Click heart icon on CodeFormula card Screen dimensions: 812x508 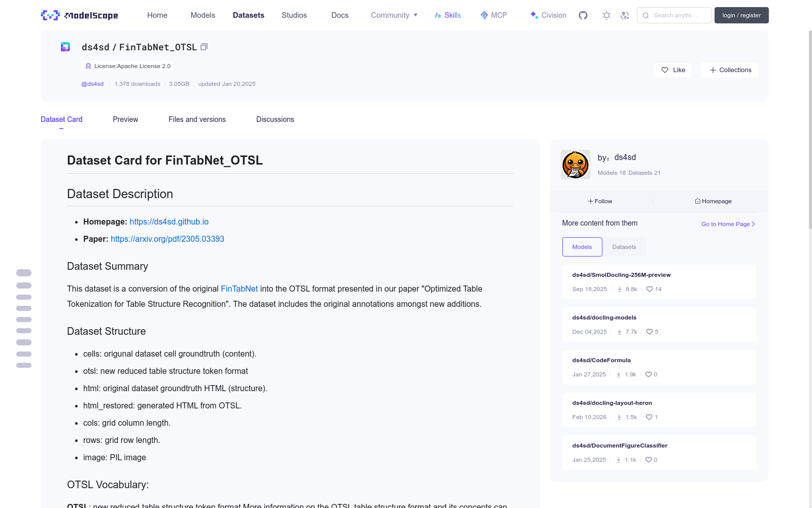tap(649, 374)
